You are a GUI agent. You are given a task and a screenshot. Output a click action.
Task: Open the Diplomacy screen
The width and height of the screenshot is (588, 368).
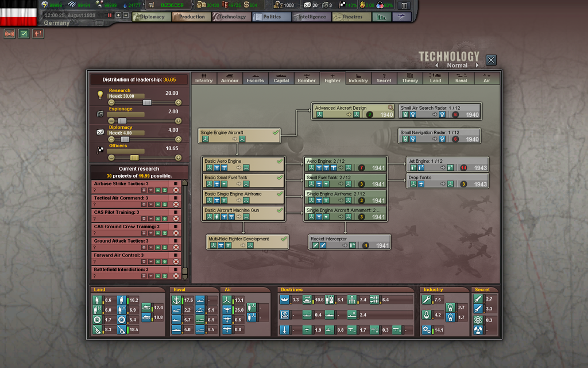(x=152, y=17)
